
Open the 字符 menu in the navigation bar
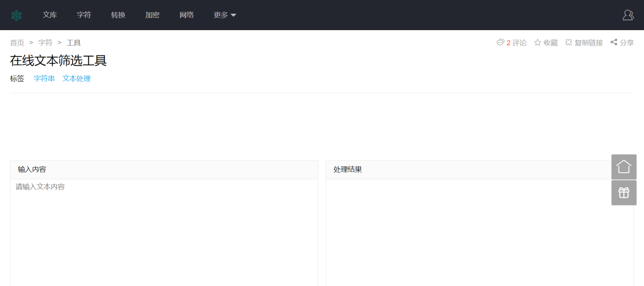point(84,15)
